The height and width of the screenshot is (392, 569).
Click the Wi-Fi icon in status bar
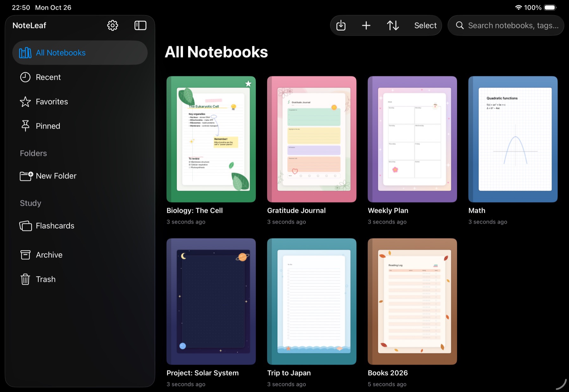[518, 8]
